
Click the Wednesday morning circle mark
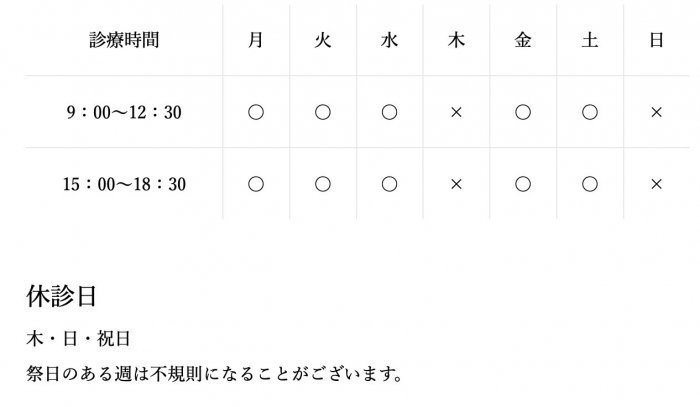(x=389, y=112)
